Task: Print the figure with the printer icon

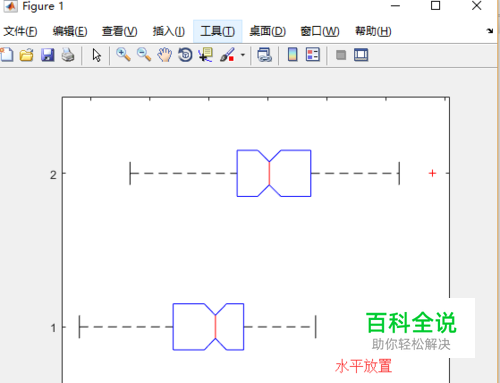Action: pos(68,55)
